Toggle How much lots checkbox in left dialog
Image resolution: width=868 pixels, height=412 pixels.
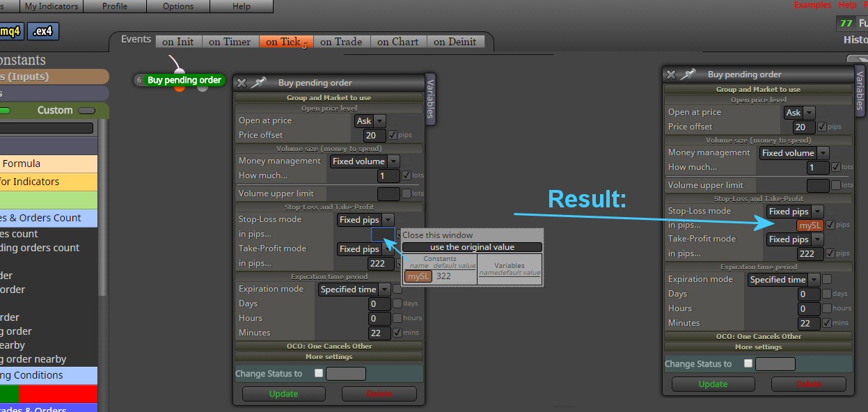pos(407,175)
